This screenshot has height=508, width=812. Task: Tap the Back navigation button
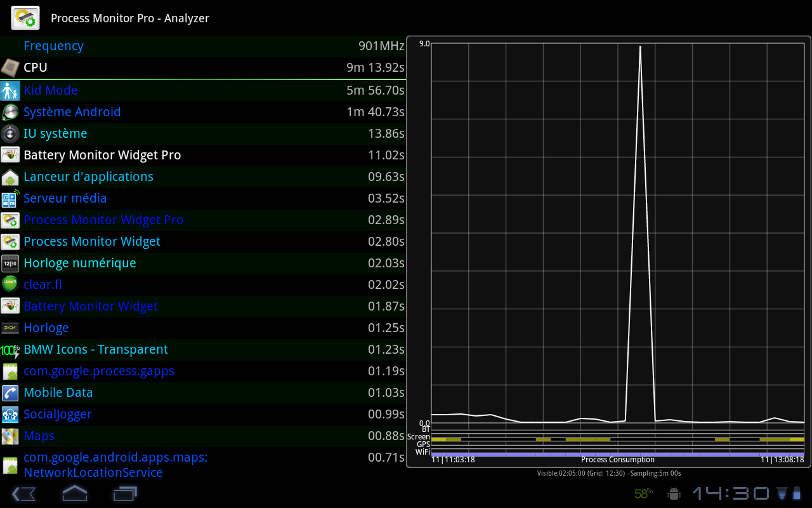click(23, 493)
